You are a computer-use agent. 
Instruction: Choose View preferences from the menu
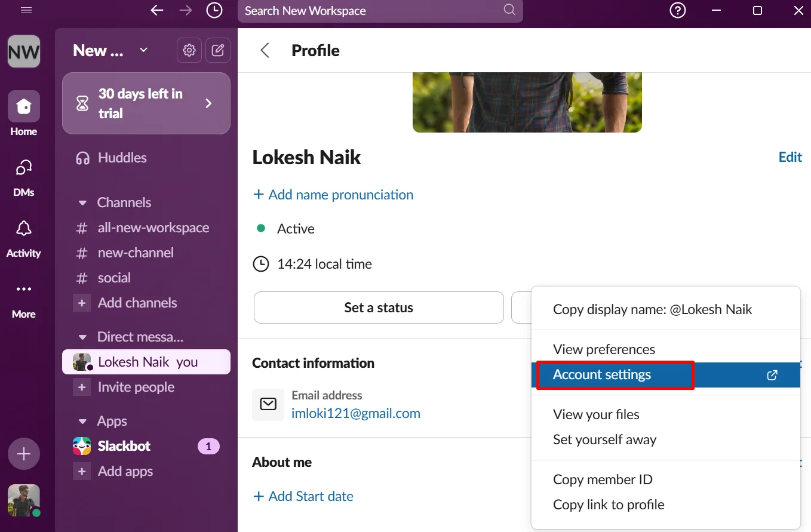(x=666, y=349)
